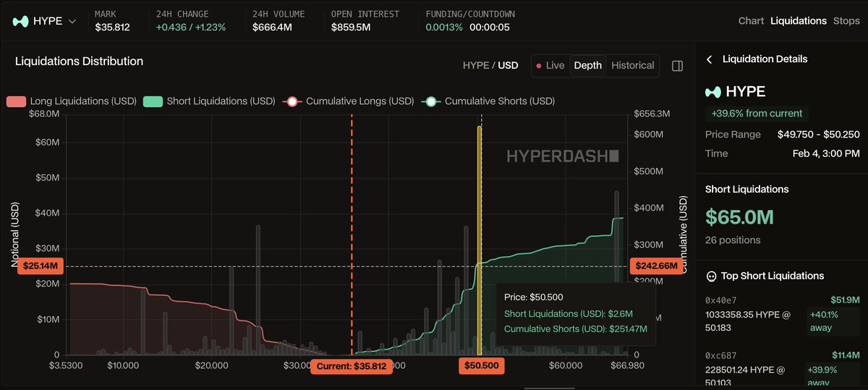This screenshot has width=868, height=390.
Task: Toggle Long Liquidations (USD) legend series
Action: coord(73,101)
